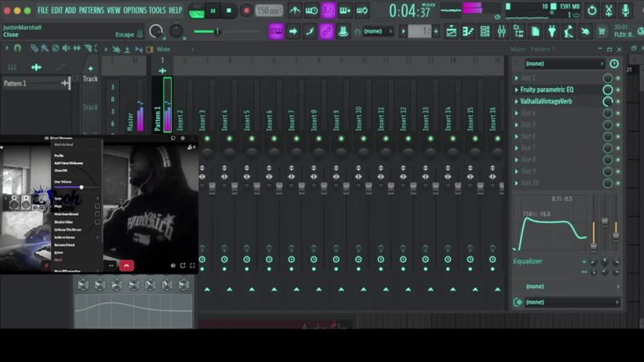
Task: Open the ADD menu
Action: pos(70,10)
